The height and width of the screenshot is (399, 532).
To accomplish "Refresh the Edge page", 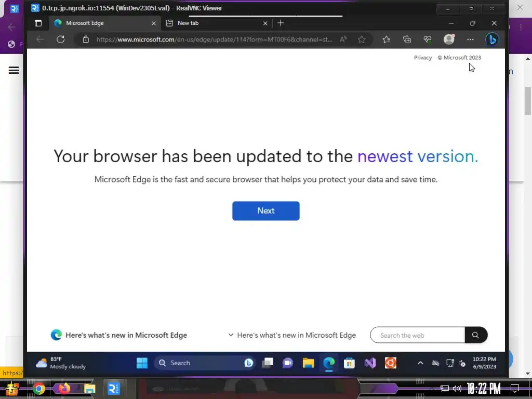I will coord(60,39).
